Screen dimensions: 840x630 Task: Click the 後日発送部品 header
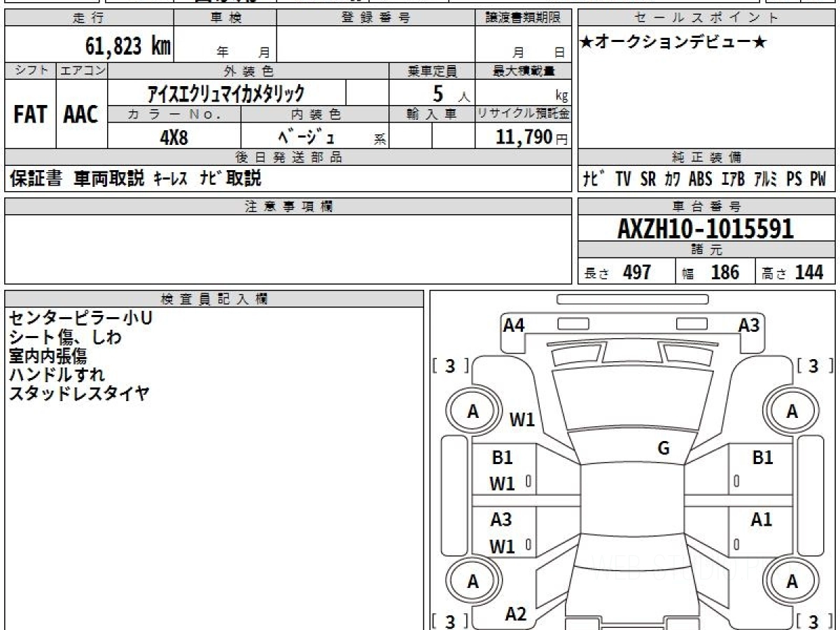point(288,157)
